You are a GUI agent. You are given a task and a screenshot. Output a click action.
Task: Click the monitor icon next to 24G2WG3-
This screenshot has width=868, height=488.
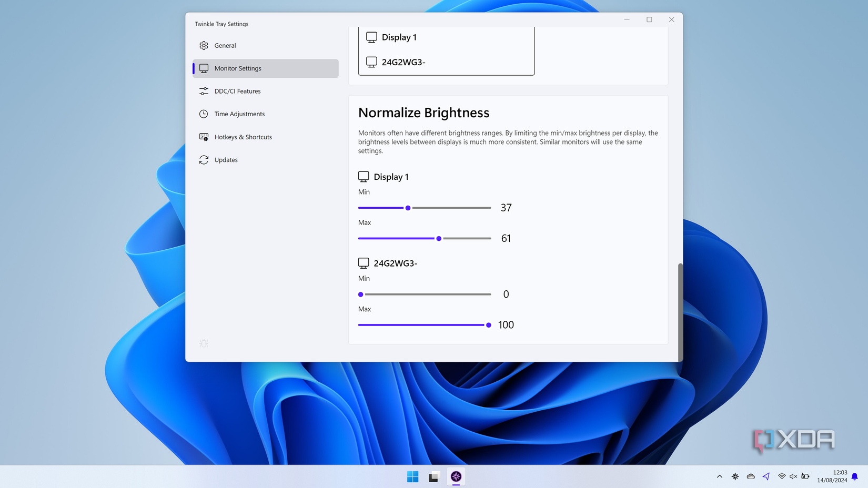364,263
